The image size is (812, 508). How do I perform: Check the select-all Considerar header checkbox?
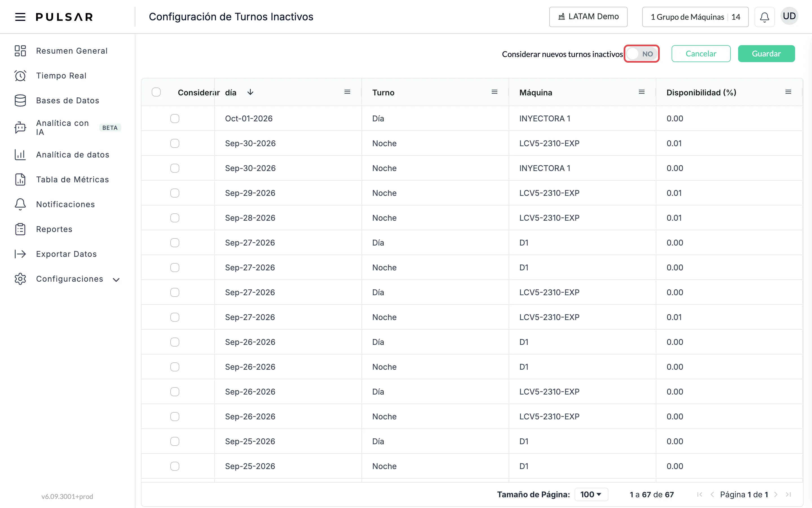tap(156, 92)
